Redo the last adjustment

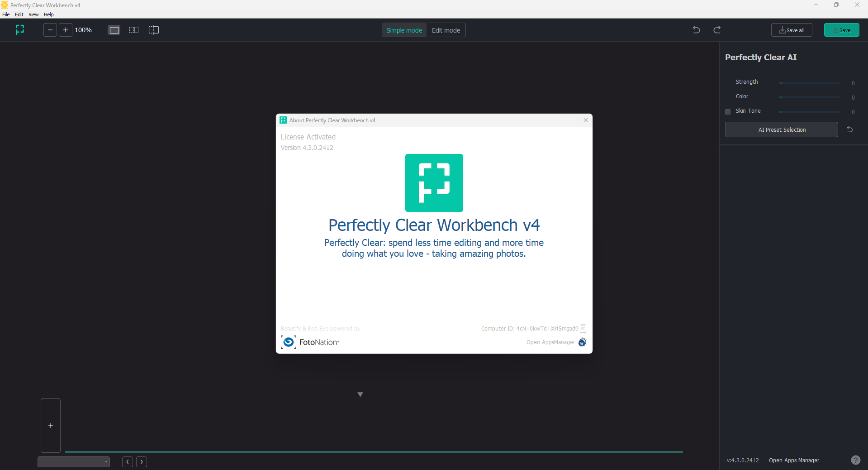click(x=717, y=30)
